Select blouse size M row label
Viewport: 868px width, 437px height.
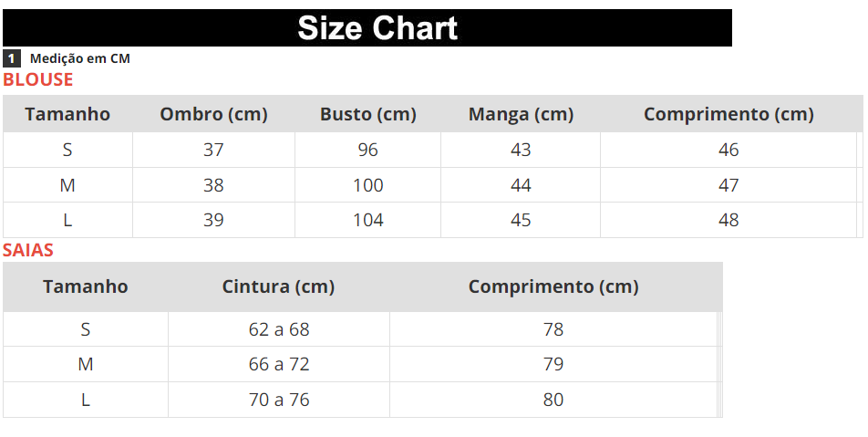point(67,185)
